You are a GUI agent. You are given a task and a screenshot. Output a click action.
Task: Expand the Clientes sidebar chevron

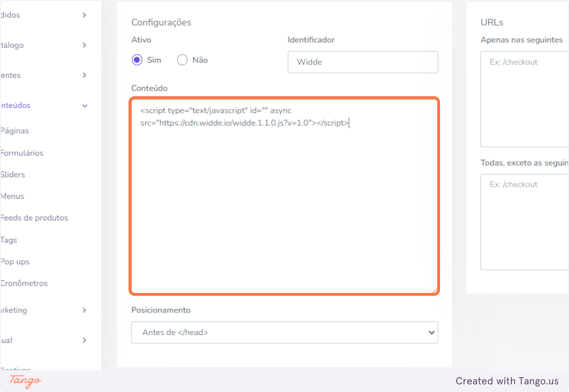[84, 75]
